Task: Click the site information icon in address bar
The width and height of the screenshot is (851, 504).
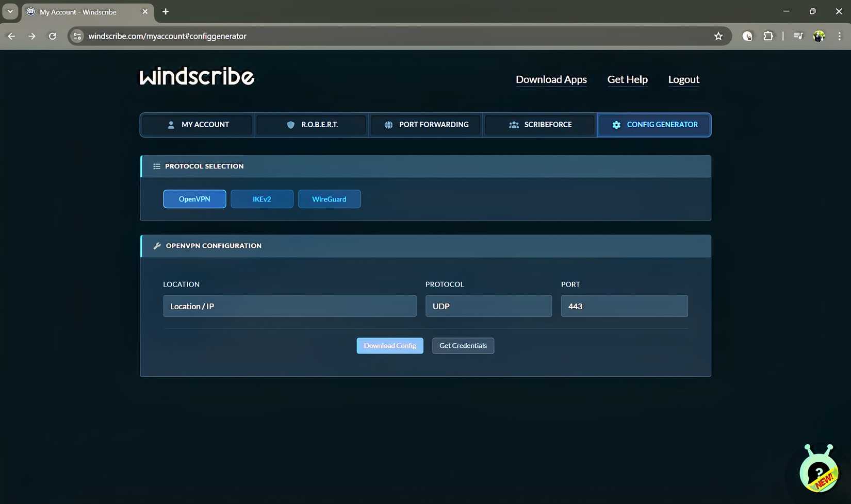Action: point(77,36)
